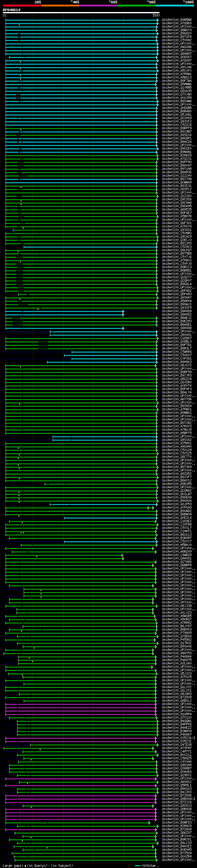Select the UniRef100_Q84W97 label
The height and width of the screenshot is (868, 197).
(x=176, y=54)
